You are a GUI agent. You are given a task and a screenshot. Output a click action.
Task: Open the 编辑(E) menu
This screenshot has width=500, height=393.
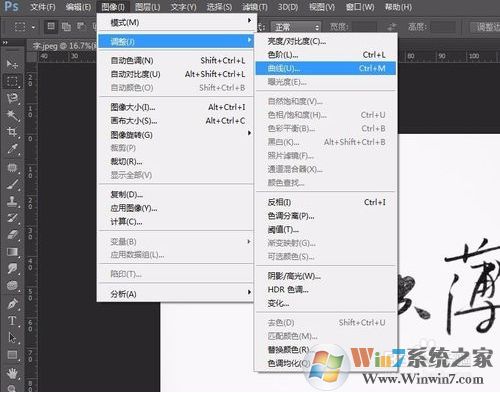coord(78,7)
